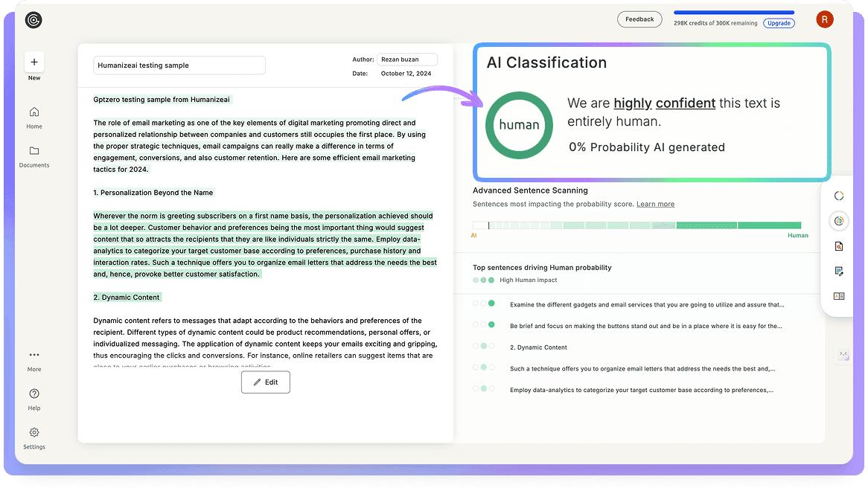Click the Edit button below the document
This screenshot has height=494, width=868.
[265, 382]
